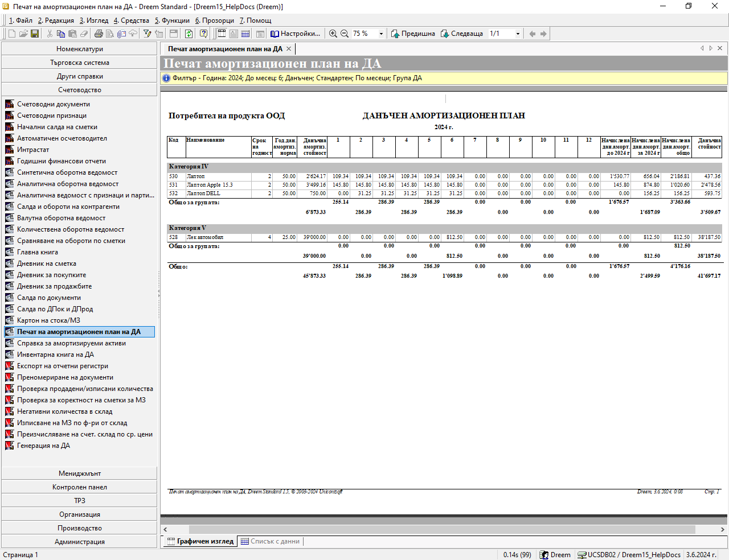Viewport: 729px width, 560px height.
Task: Expand the Мениджмънт navigation section
Action: point(79,473)
